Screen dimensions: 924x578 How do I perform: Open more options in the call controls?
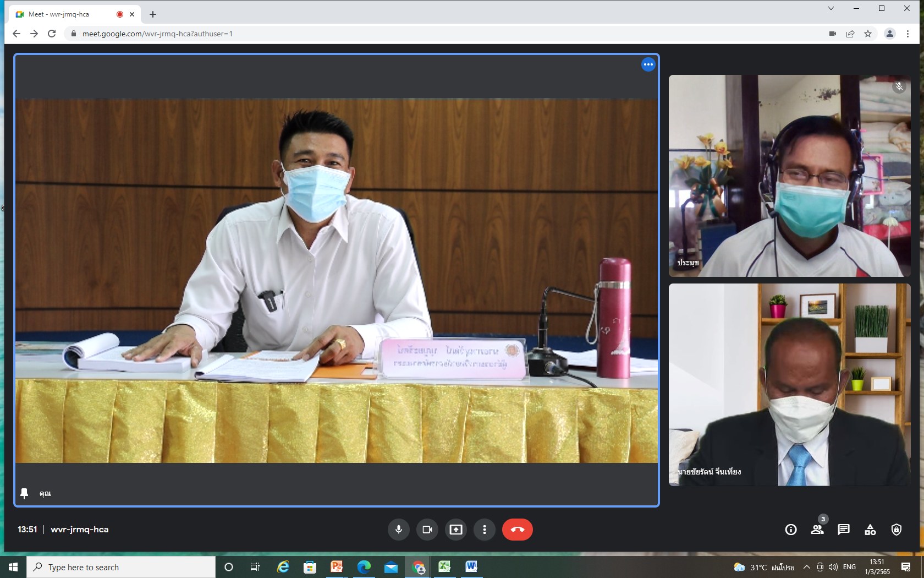pos(485,530)
